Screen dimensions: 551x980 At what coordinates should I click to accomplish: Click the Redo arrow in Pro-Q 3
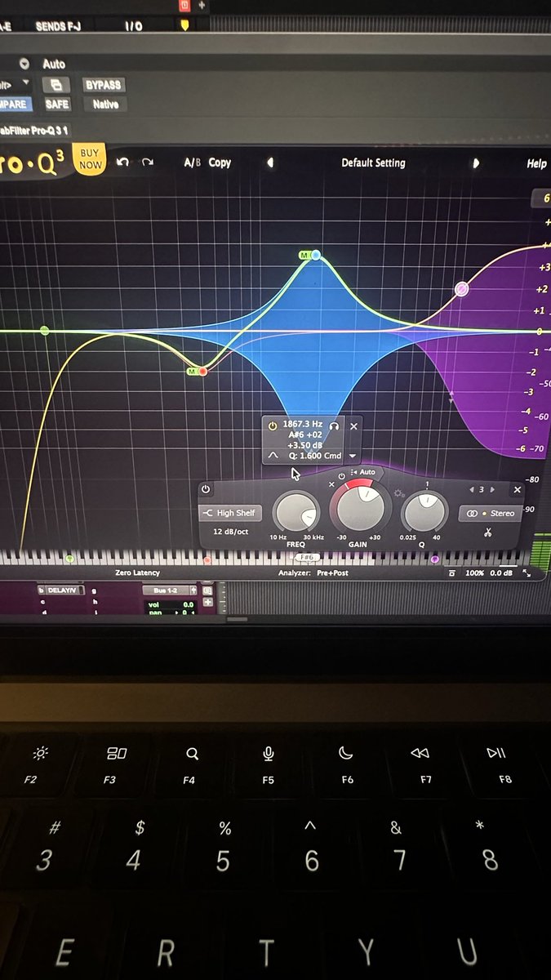[147, 163]
